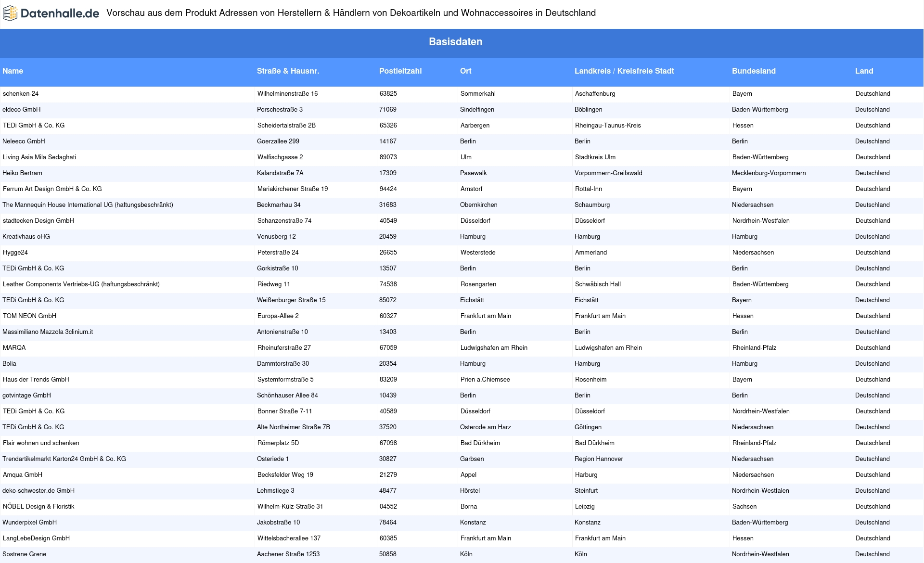Screen dimensions: 924x563
Task: Click Flair wohnen und schenken cell
Action: [x=41, y=443]
